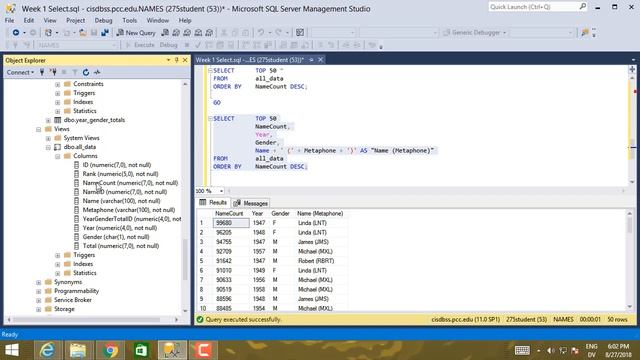Open the Tools menu

pos(129,20)
